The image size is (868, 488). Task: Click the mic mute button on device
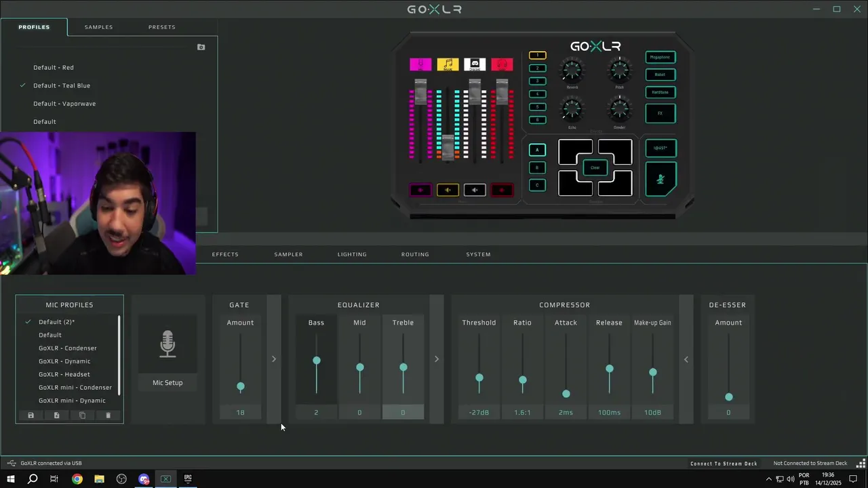click(x=660, y=180)
